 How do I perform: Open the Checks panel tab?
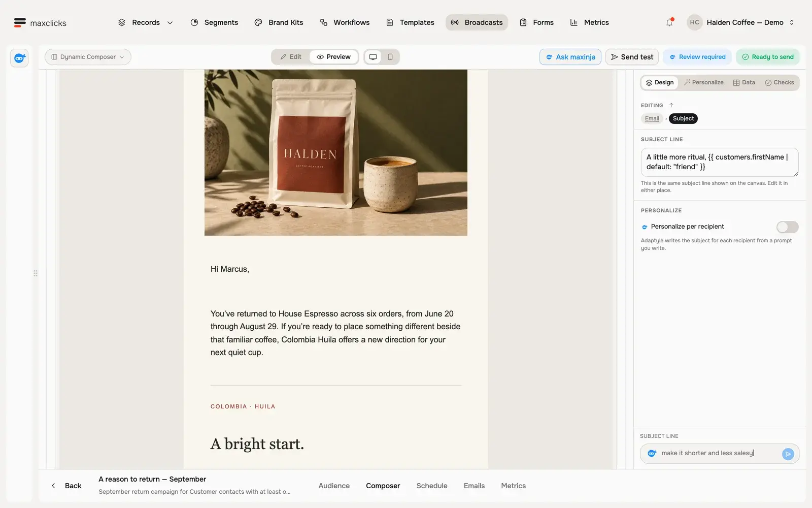click(780, 82)
